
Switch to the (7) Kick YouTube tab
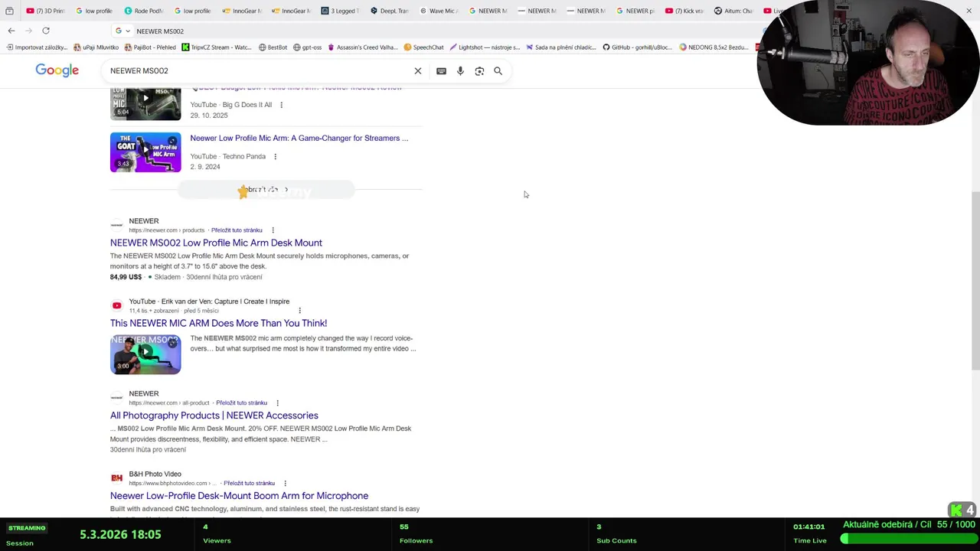point(684,11)
